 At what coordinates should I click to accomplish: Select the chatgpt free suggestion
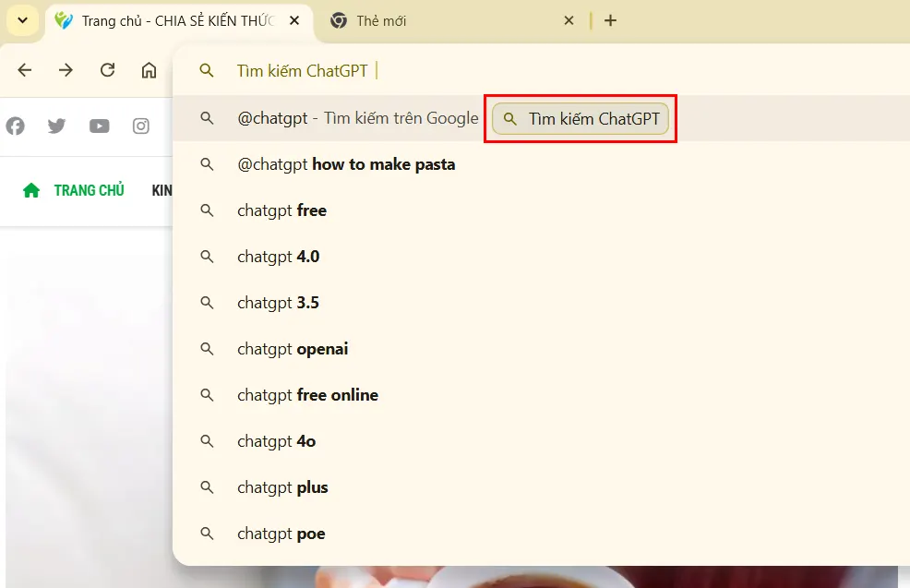[282, 210]
